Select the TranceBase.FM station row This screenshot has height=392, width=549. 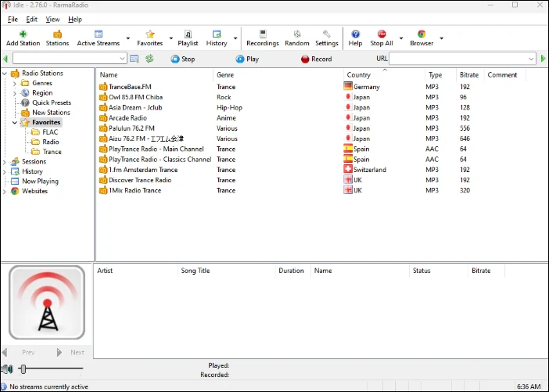[x=311, y=87]
